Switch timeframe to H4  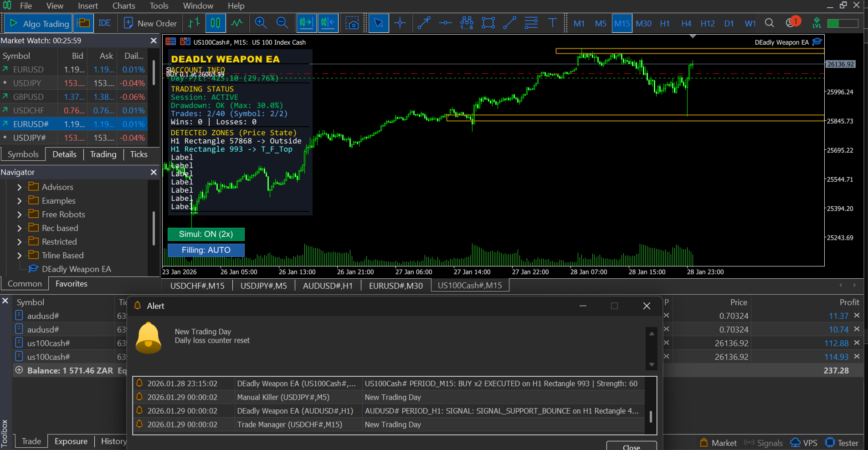pyautogui.click(x=686, y=23)
